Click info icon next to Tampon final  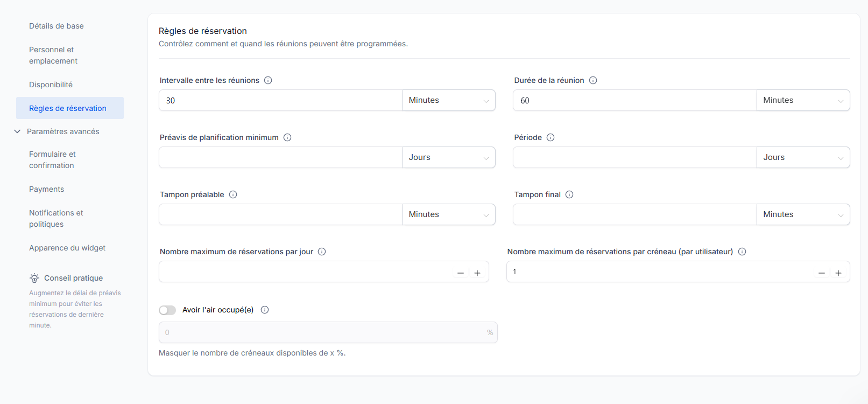[x=569, y=194]
